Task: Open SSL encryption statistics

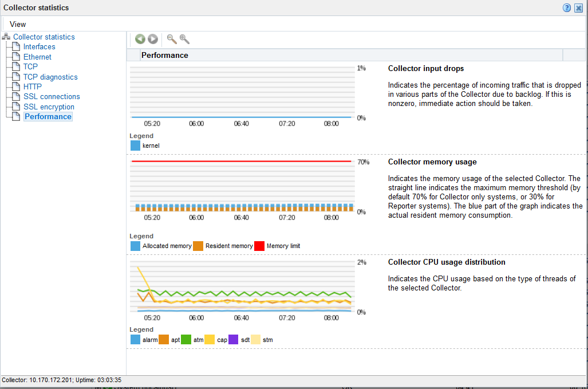Action: [49, 107]
